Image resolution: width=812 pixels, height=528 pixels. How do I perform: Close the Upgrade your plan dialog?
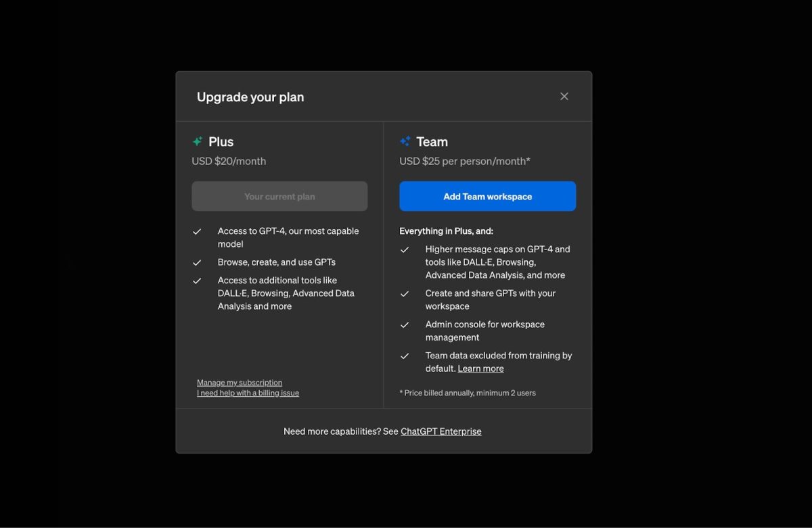tap(564, 97)
